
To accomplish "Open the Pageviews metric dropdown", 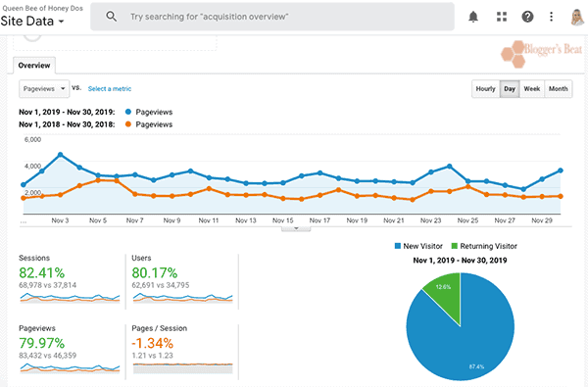I will (44, 89).
